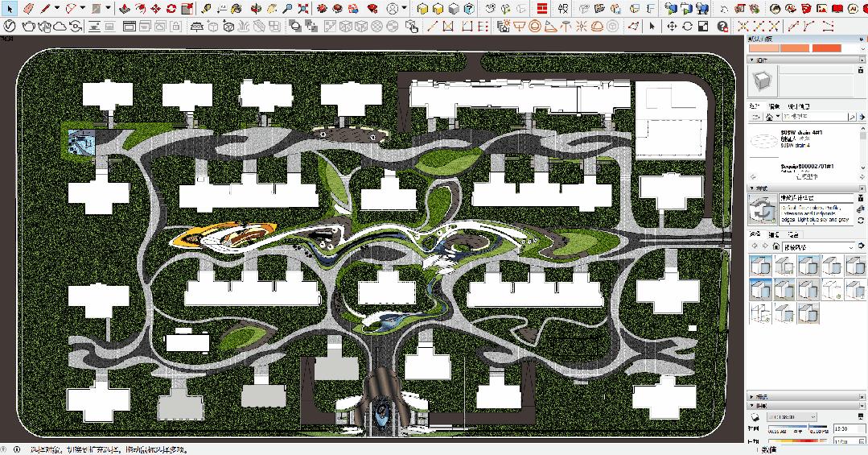
Task: Open the Components Statistics tab
Action: click(797, 105)
